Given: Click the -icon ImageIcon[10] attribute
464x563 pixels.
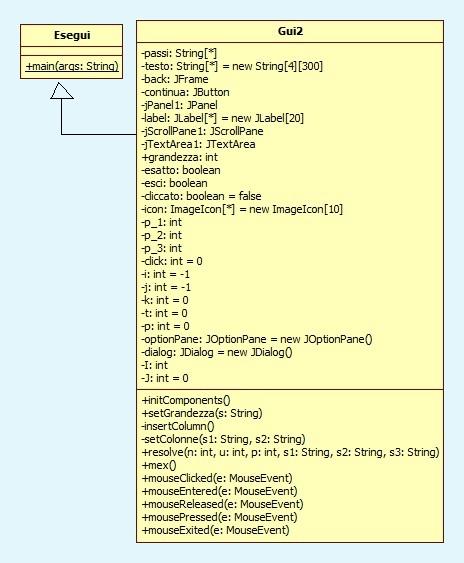Looking at the screenshot, I should (242, 209).
